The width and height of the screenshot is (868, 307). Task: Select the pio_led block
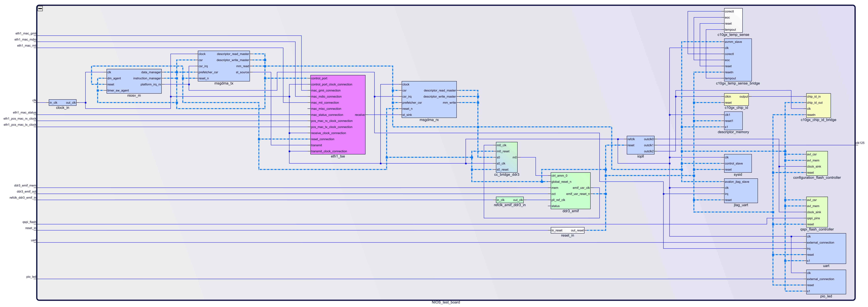tap(826, 282)
